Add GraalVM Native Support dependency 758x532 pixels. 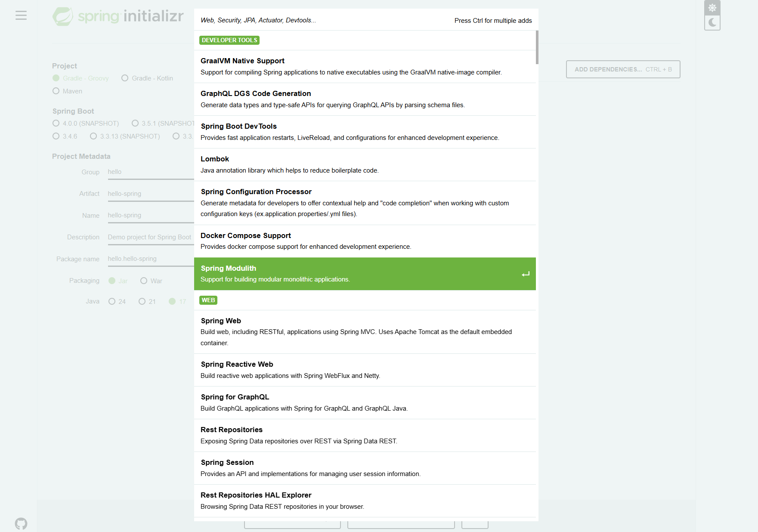[365, 66]
